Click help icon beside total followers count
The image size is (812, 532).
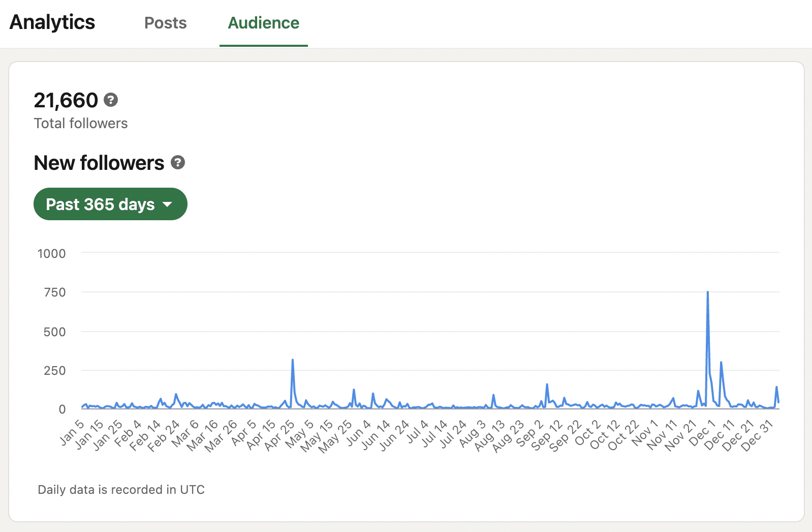tap(111, 100)
